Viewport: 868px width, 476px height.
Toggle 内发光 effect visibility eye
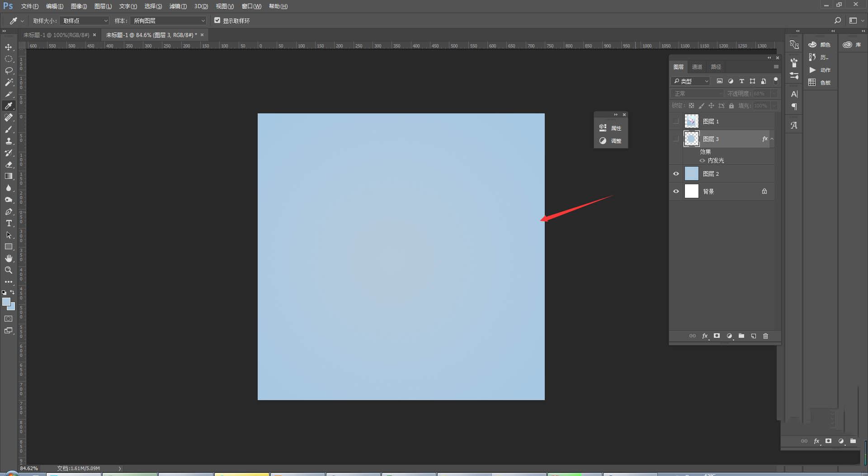pyautogui.click(x=702, y=160)
